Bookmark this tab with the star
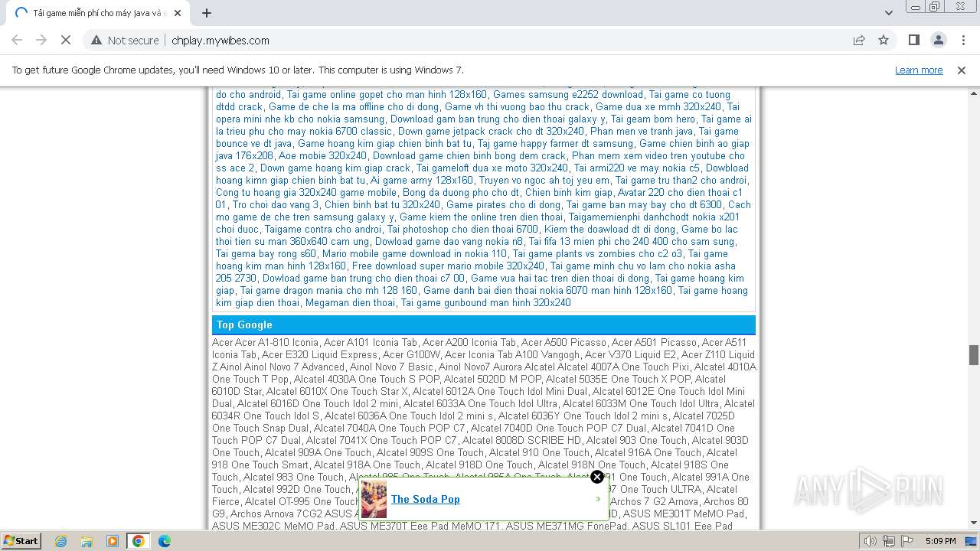This screenshot has width=980, height=551. tap(884, 41)
